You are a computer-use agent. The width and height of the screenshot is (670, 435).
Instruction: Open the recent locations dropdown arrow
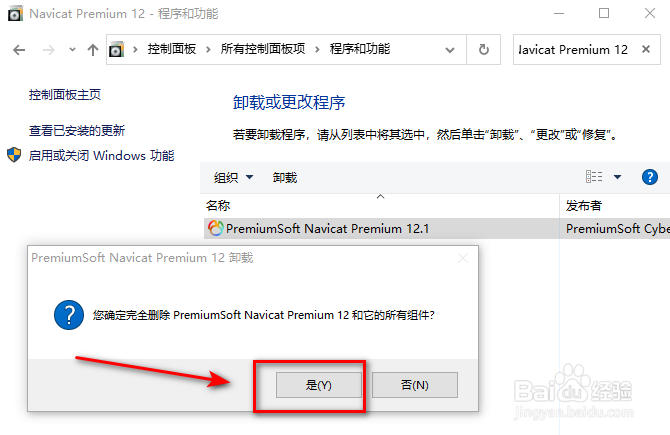pyautogui.click(x=72, y=50)
